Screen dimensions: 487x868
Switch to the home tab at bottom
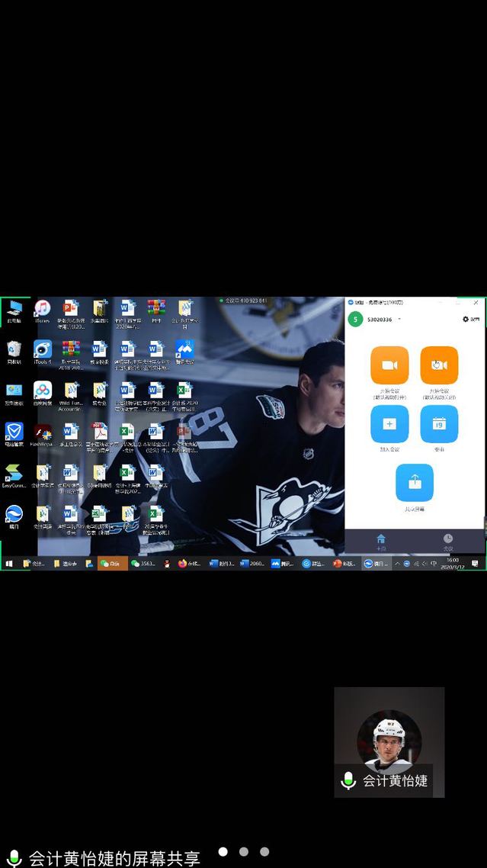[x=380, y=539]
